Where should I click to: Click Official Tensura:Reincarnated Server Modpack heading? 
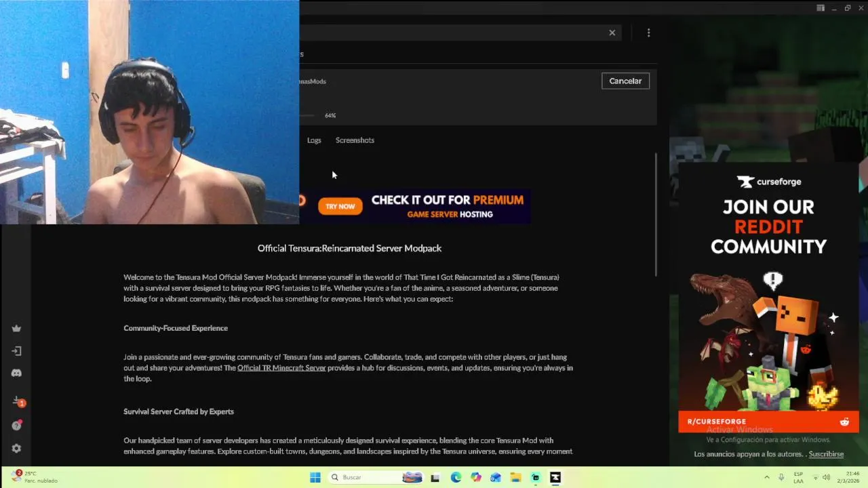pyautogui.click(x=349, y=248)
